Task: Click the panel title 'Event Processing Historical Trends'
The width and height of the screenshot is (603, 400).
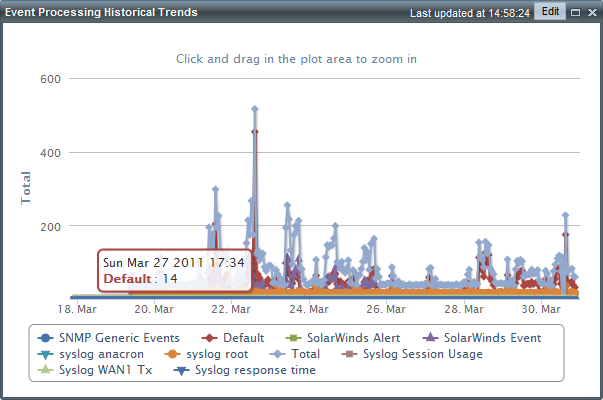Action: click(101, 12)
